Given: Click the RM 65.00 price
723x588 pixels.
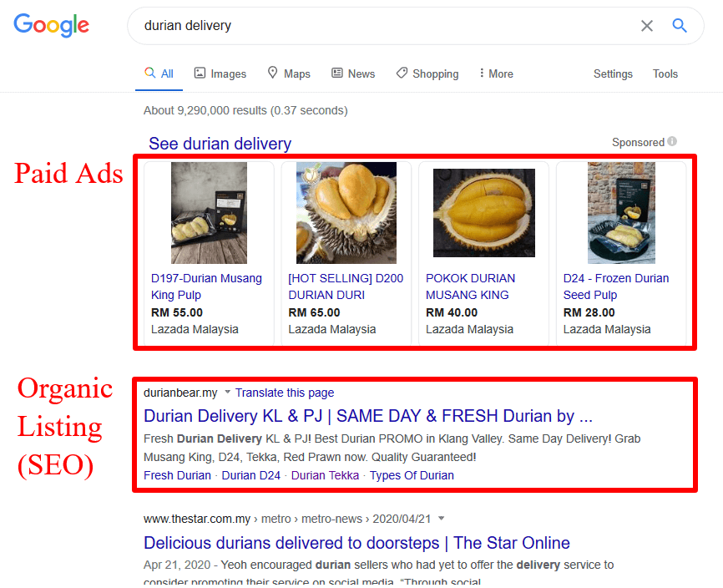Looking at the screenshot, I should click(x=314, y=312).
